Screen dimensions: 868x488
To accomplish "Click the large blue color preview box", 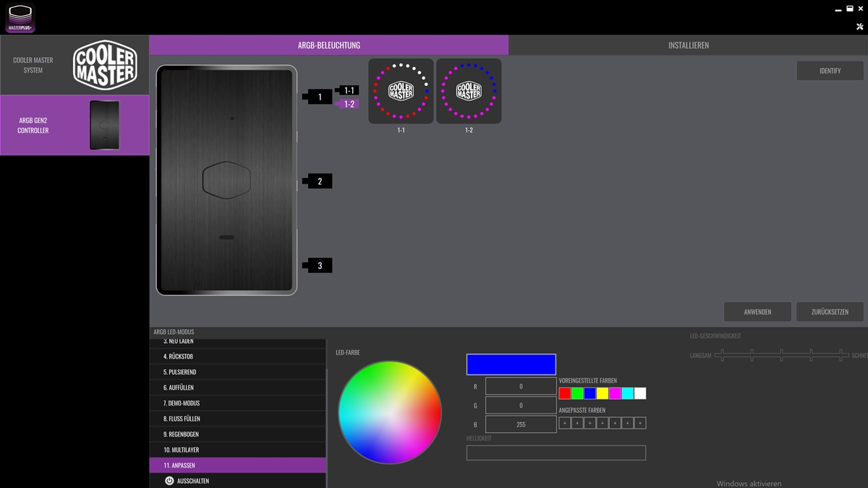I will pyautogui.click(x=511, y=364).
